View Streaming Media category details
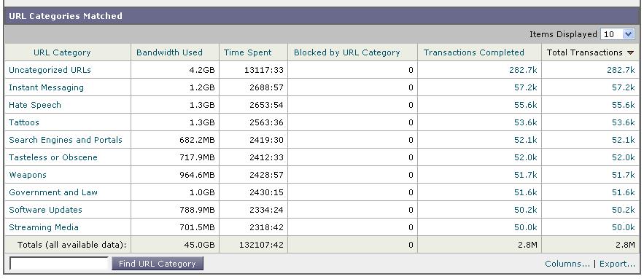The width and height of the screenshot is (644, 279). point(44,227)
